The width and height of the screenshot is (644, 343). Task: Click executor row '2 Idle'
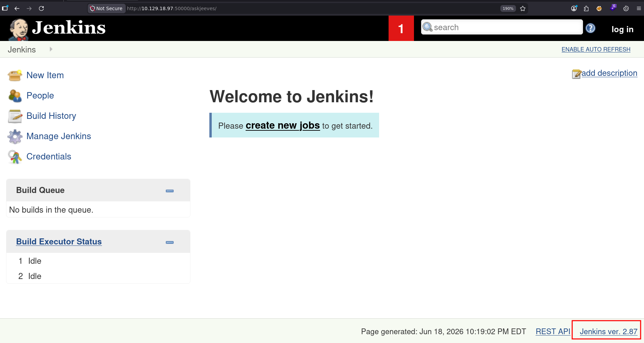click(98, 276)
